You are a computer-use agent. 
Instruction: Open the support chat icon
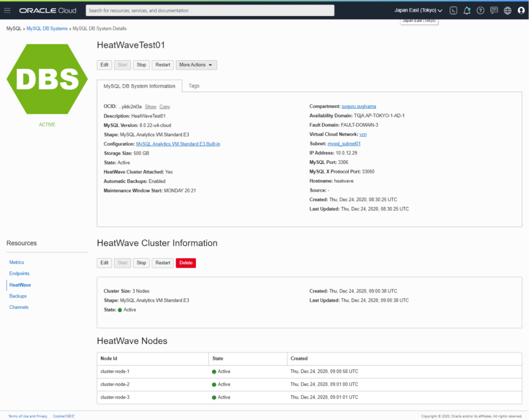coord(494,10)
